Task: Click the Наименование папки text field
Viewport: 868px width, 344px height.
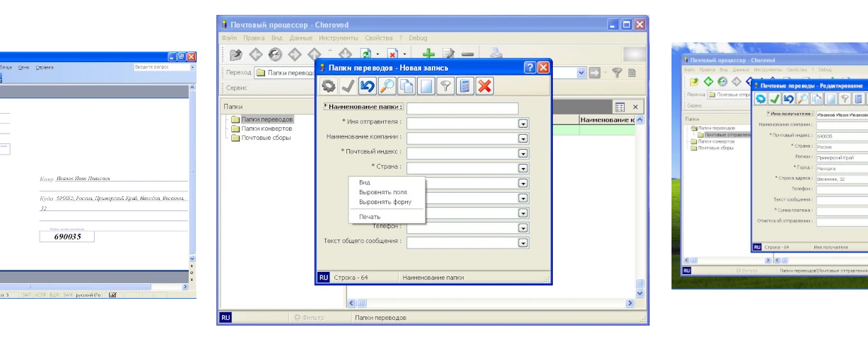Action: point(462,108)
